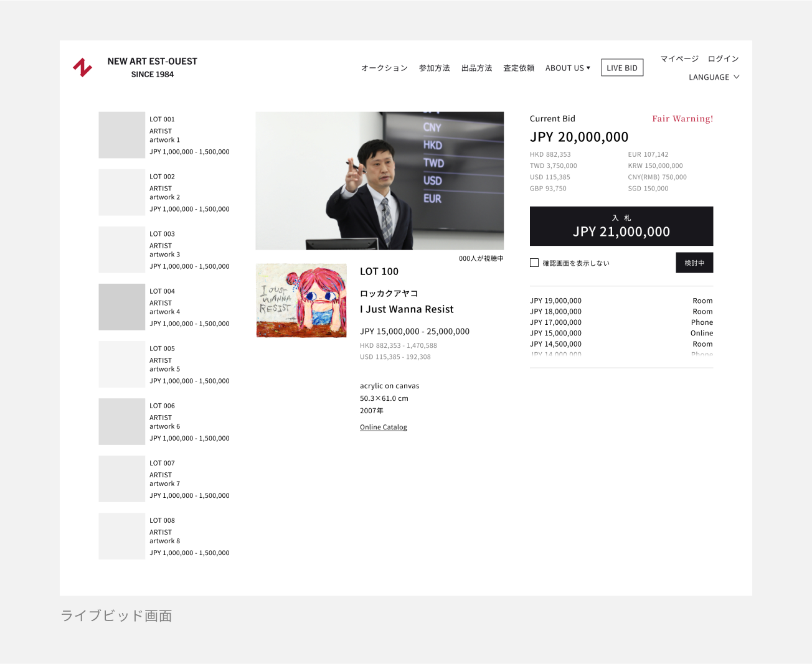Select the LOT 006 artwork 6 entry
Viewport: 812px width, 664px height.
click(164, 422)
